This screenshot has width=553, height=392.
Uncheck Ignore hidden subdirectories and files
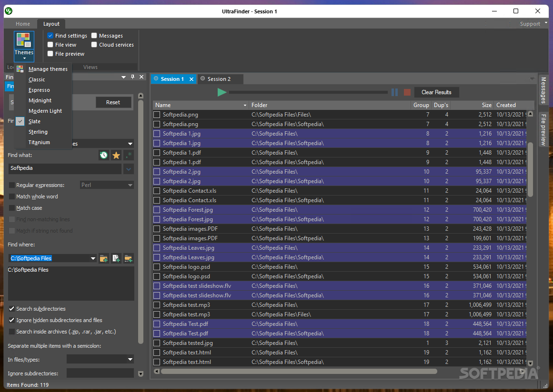click(12, 320)
